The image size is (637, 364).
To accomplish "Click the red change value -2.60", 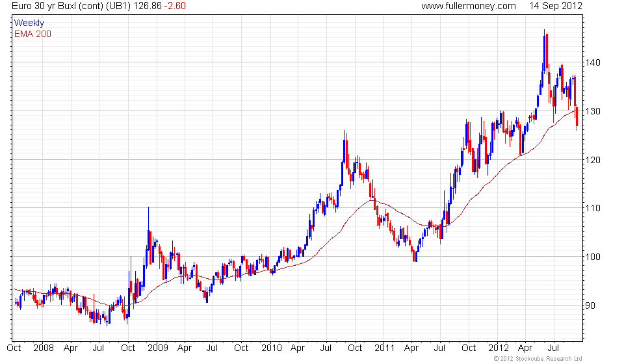I will pyautogui.click(x=175, y=6).
